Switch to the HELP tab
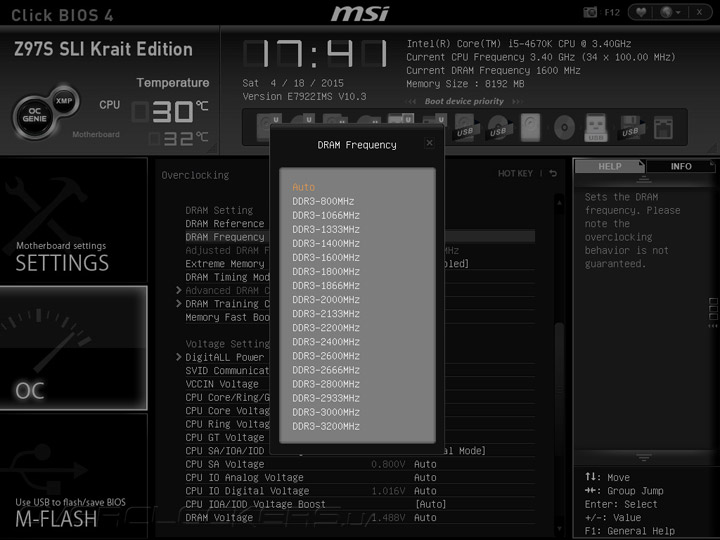720x540 pixels. (609, 166)
